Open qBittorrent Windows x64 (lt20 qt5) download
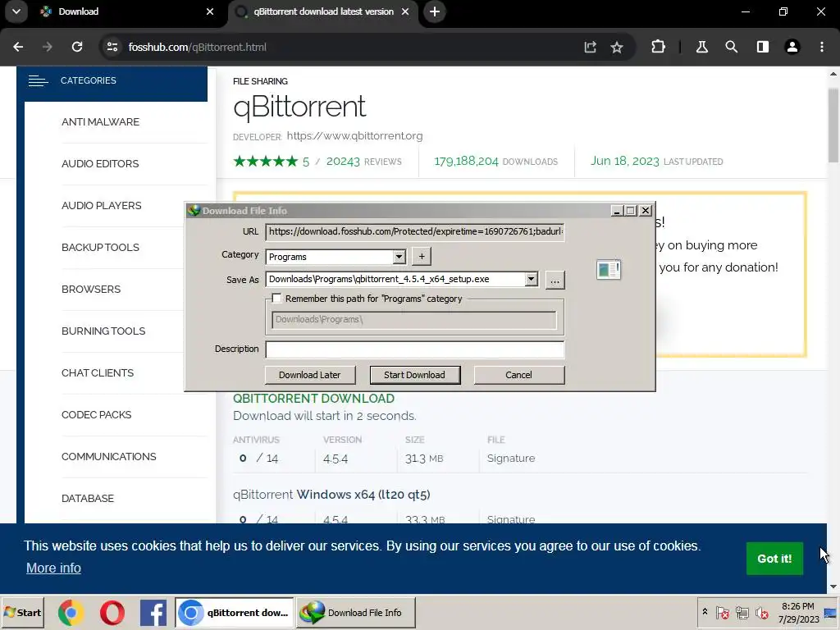840x630 pixels. click(331, 495)
